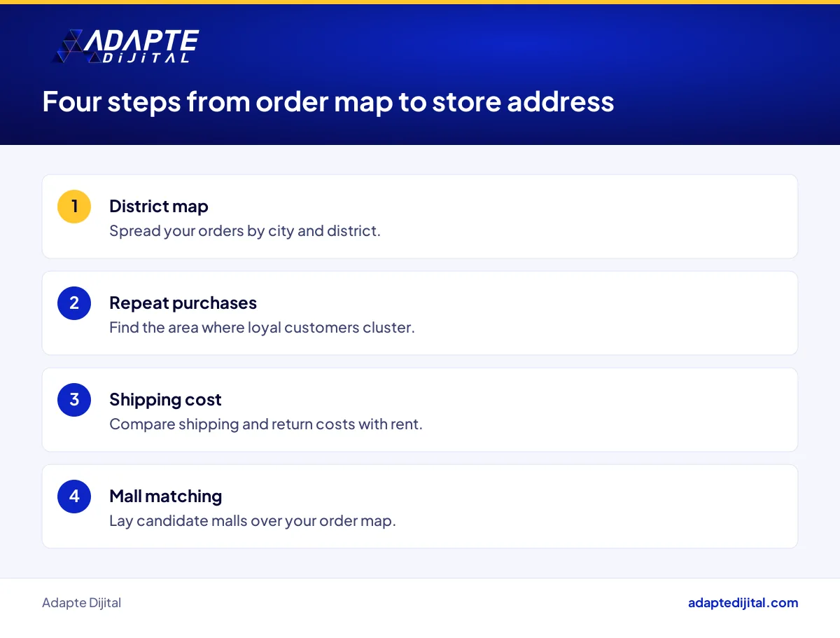Click the 'District map' heading
The height and width of the screenshot is (638, 840).
tap(159, 207)
